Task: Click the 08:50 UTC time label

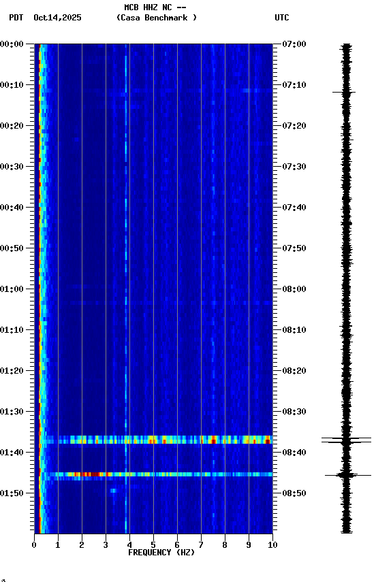Action: pyautogui.click(x=294, y=493)
